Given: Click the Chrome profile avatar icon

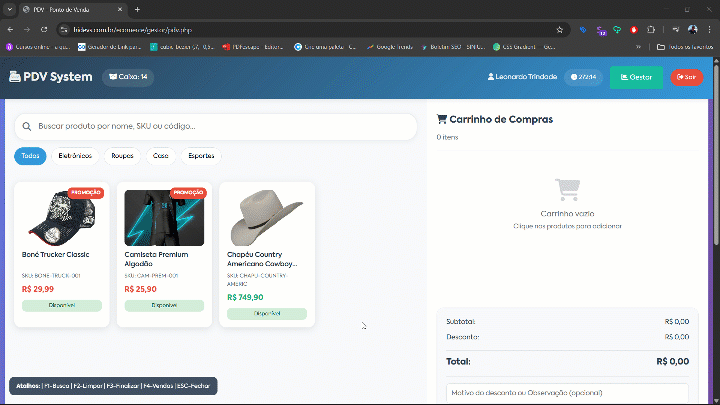Looking at the screenshot, I should (x=693, y=30).
